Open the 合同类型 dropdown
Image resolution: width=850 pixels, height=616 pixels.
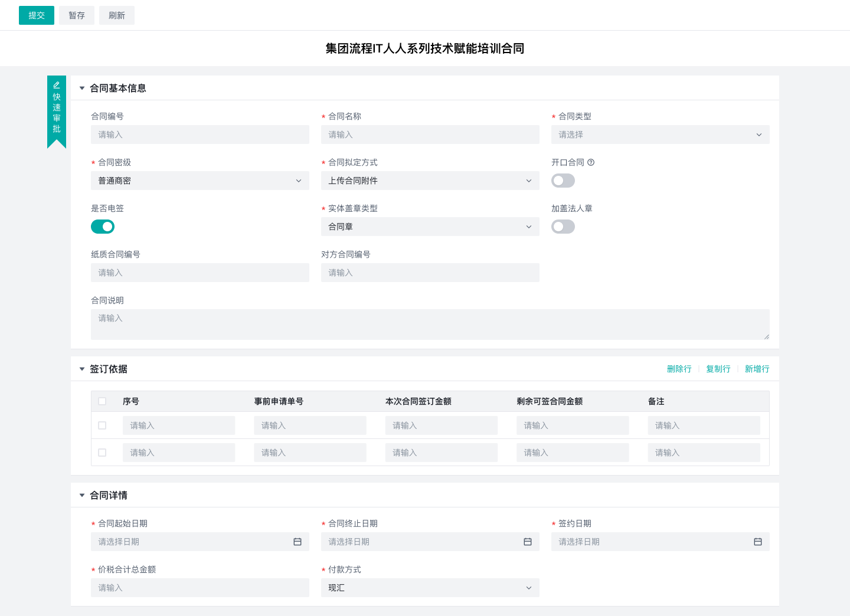(x=660, y=135)
